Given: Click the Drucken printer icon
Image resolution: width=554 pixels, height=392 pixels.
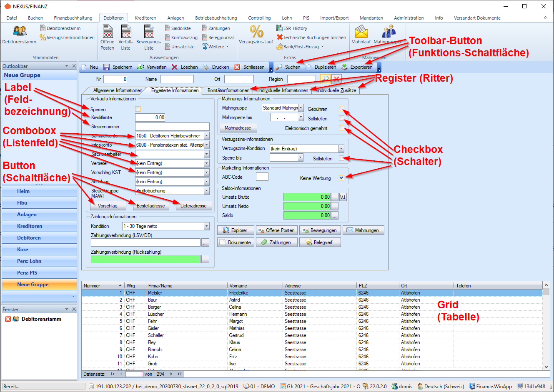Looking at the screenshot, I should [x=206, y=67].
